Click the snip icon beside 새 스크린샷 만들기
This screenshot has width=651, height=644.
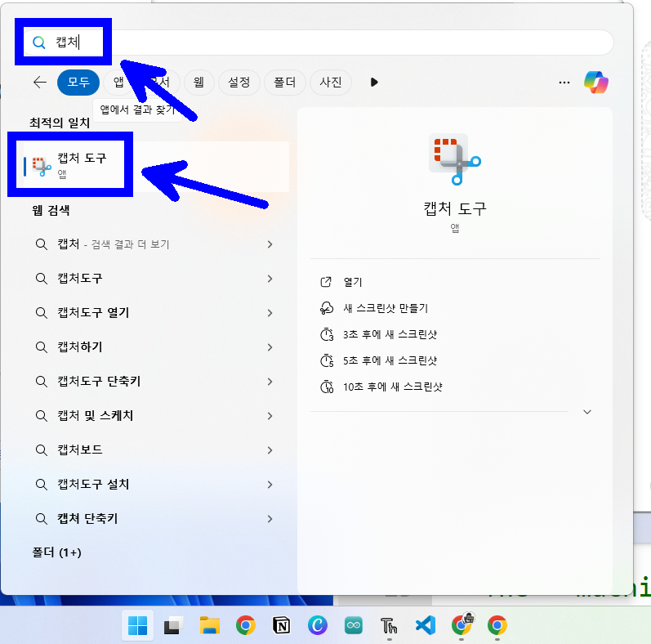click(x=327, y=308)
